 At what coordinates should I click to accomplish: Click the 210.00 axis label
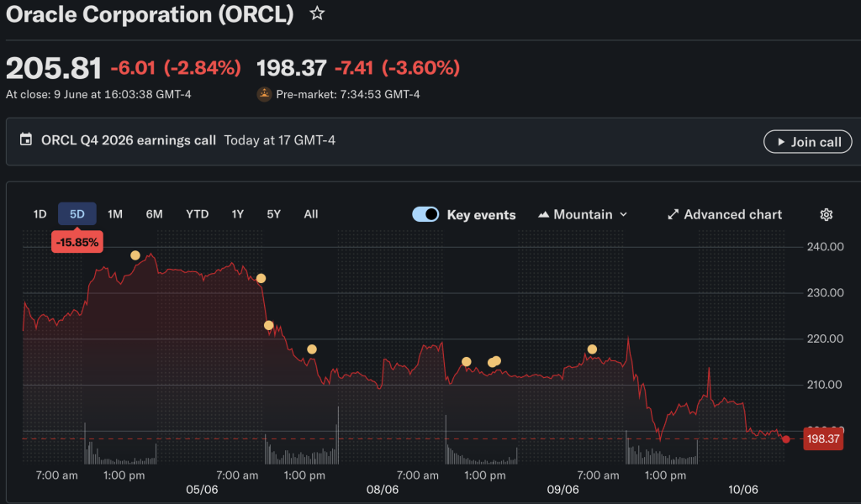[x=826, y=385]
